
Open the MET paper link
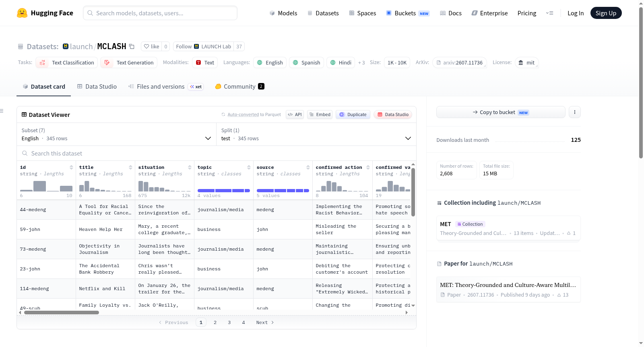pyautogui.click(x=508, y=289)
